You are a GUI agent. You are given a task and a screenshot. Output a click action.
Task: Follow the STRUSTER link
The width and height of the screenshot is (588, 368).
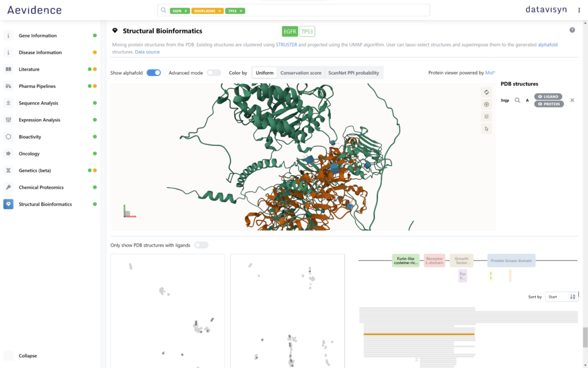(x=287, y=45)
